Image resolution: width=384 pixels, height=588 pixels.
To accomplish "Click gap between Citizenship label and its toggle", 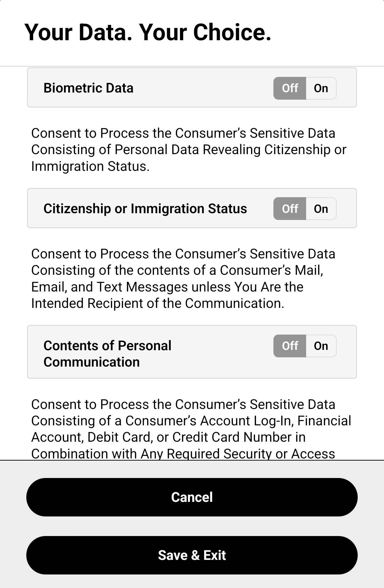I will pos(260,209).
